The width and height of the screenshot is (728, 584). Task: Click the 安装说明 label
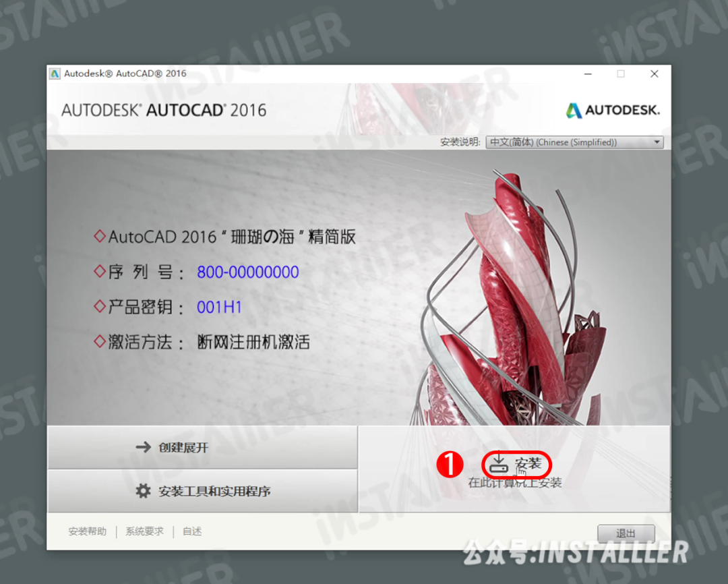click(x=460, y=142)
